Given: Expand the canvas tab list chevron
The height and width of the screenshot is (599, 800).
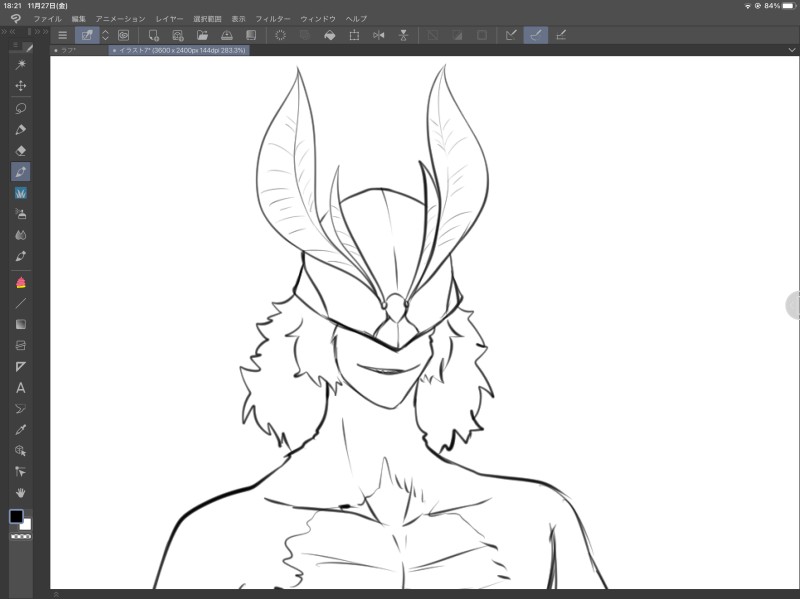Looking at the screenshot, I should pyautogui.click(x=792, y=50).
